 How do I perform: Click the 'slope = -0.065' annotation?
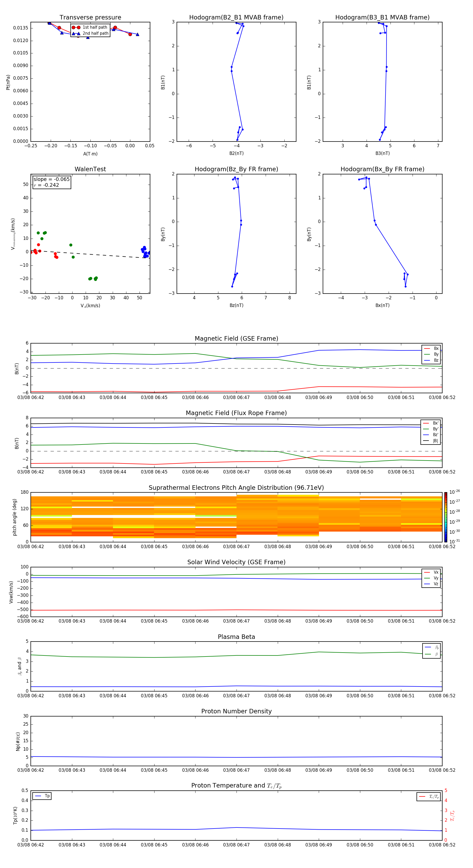click(52, 179)
